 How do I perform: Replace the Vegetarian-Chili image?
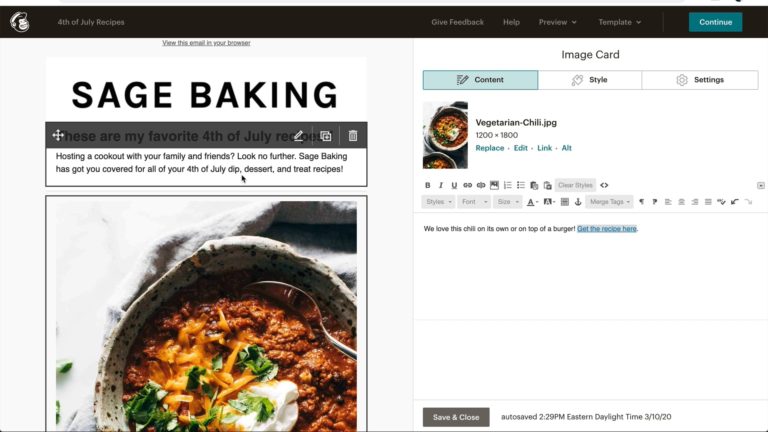click(490, 148)
